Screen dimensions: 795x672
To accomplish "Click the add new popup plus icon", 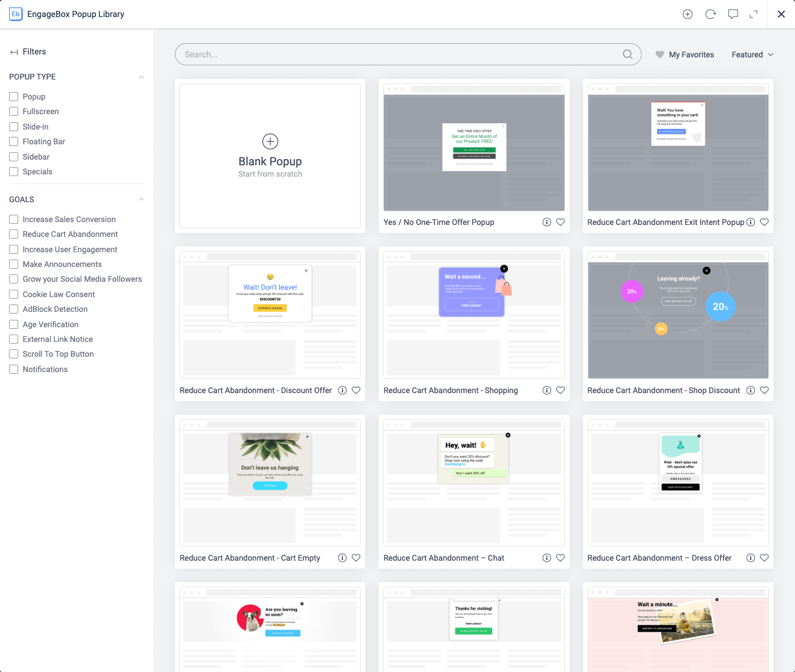I will 688,14.
